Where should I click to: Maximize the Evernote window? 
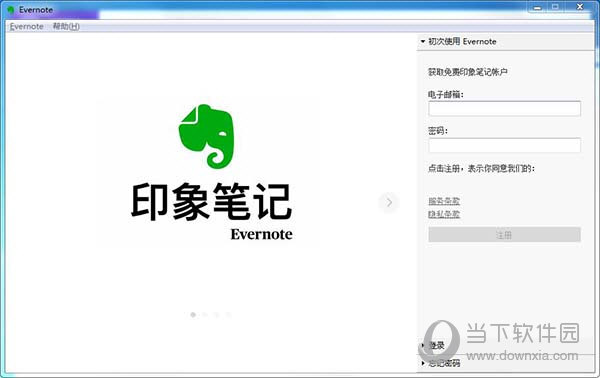pyautogui.click(x=555, y=7)
